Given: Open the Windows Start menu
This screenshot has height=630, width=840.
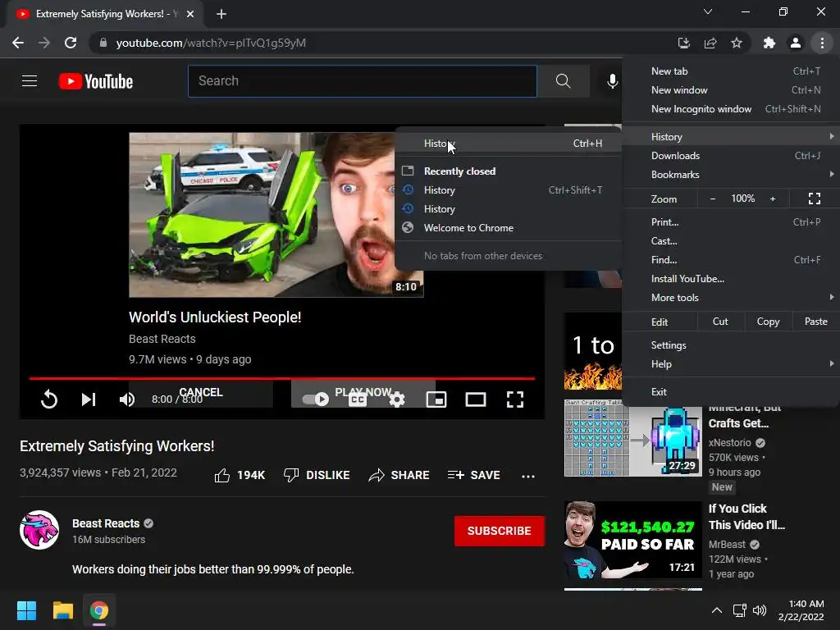Looking at the screenshot, I should 27,610.
